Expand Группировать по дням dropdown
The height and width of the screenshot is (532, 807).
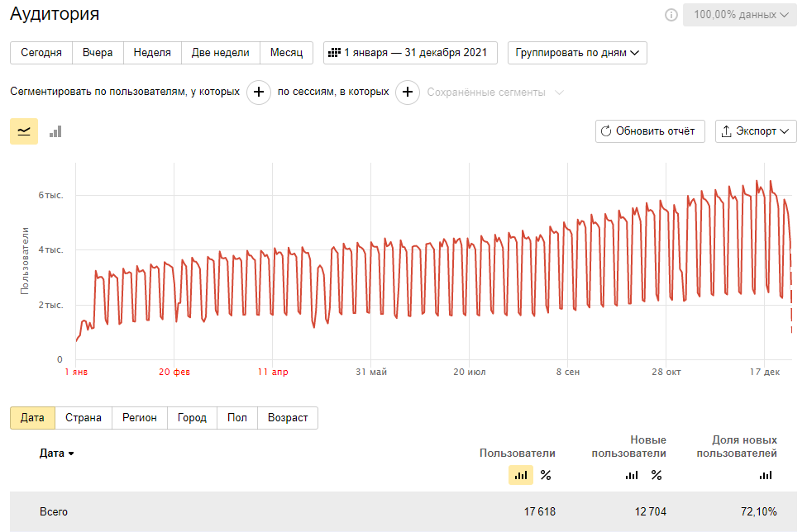pos(577,53)
